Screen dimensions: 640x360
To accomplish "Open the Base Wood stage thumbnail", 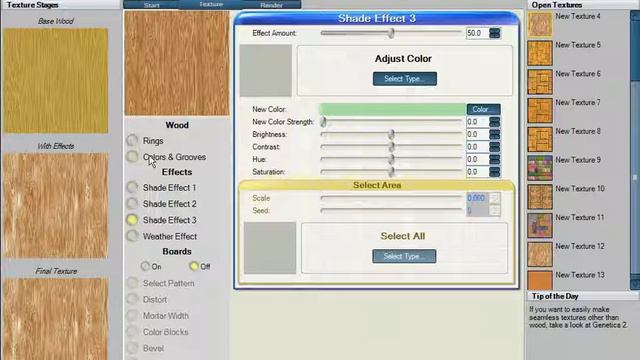I will pos(56,81).
